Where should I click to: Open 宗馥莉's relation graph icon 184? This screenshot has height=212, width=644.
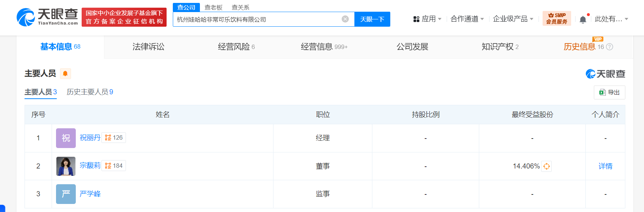(x=113, y=166)
